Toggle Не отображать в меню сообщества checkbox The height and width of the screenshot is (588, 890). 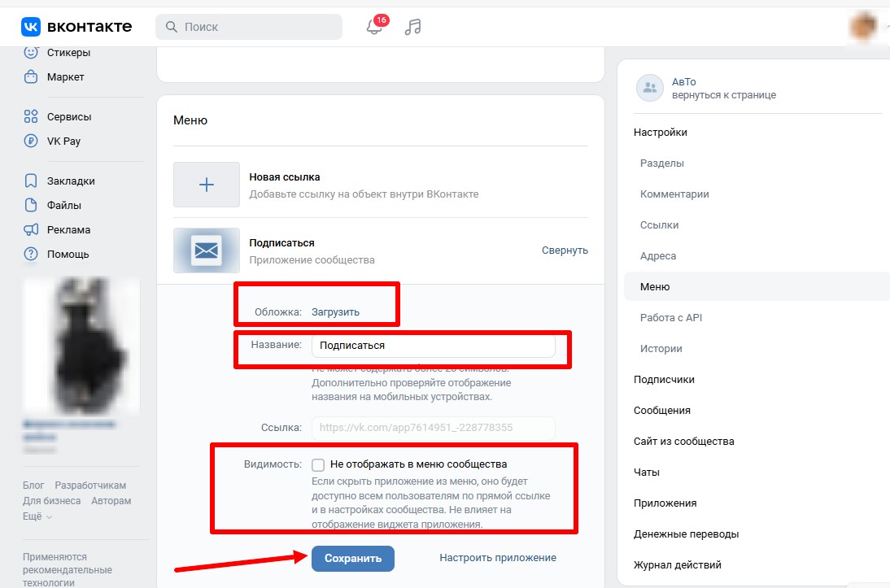pos(318,465)
